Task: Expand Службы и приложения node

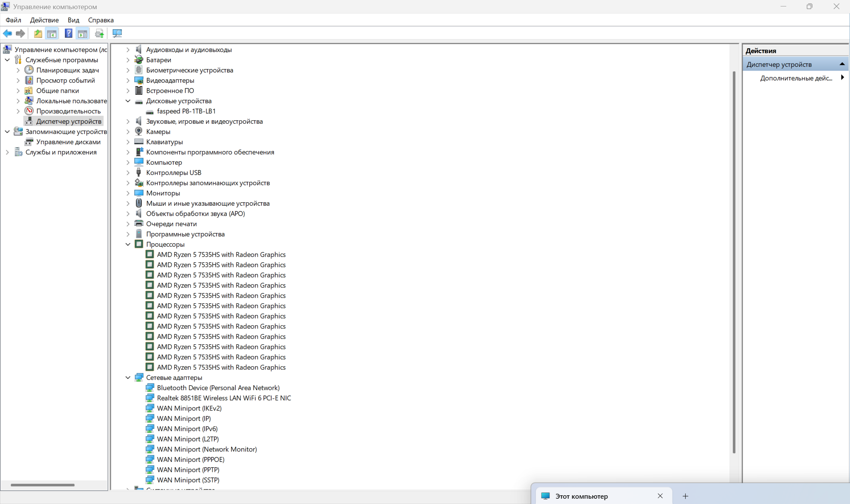Action: [7, 152]
